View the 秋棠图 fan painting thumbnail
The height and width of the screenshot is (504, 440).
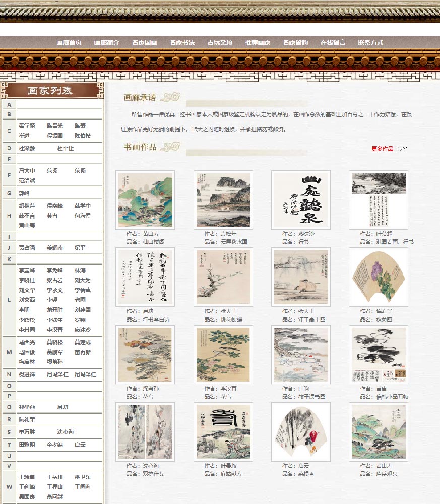tap(379, 277)
